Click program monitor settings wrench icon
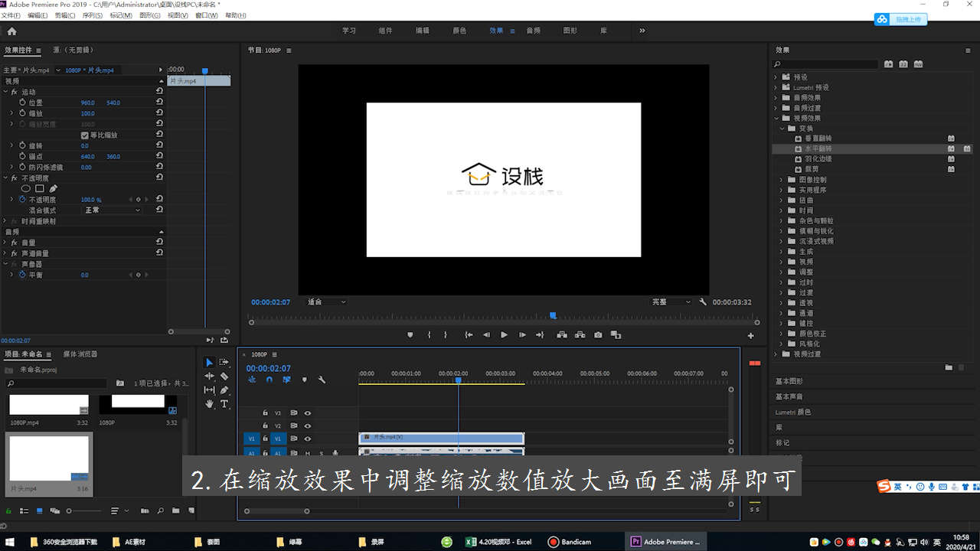 pyautogui.click(x=703, y=302)
